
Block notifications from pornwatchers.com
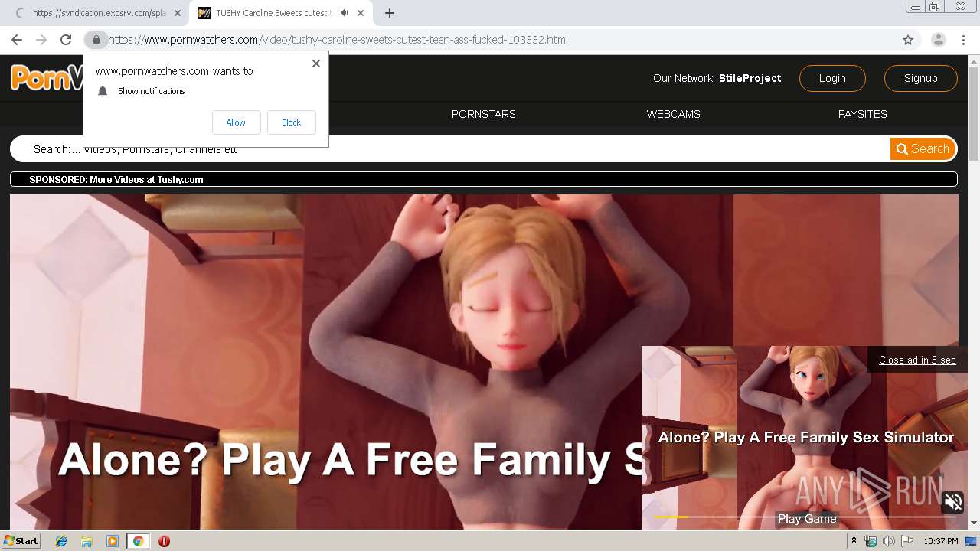click(x=291, y=122)
